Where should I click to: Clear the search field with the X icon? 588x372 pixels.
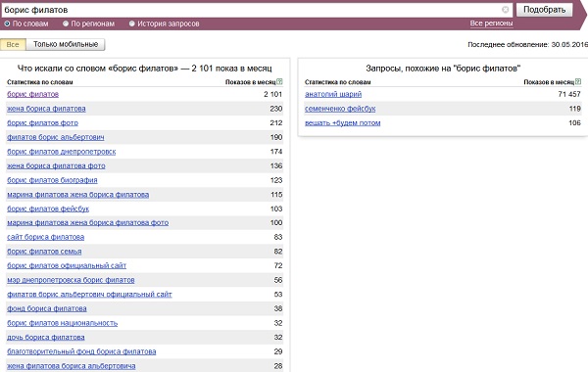505,10
